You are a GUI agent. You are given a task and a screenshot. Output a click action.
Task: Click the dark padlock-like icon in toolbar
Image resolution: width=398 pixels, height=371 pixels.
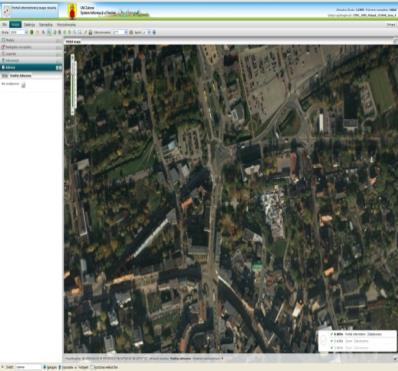90,32
